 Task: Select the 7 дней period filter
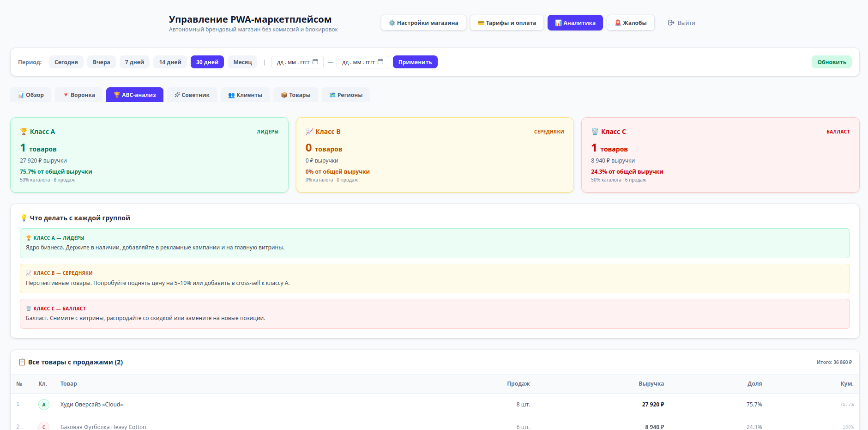click(134, 62)
